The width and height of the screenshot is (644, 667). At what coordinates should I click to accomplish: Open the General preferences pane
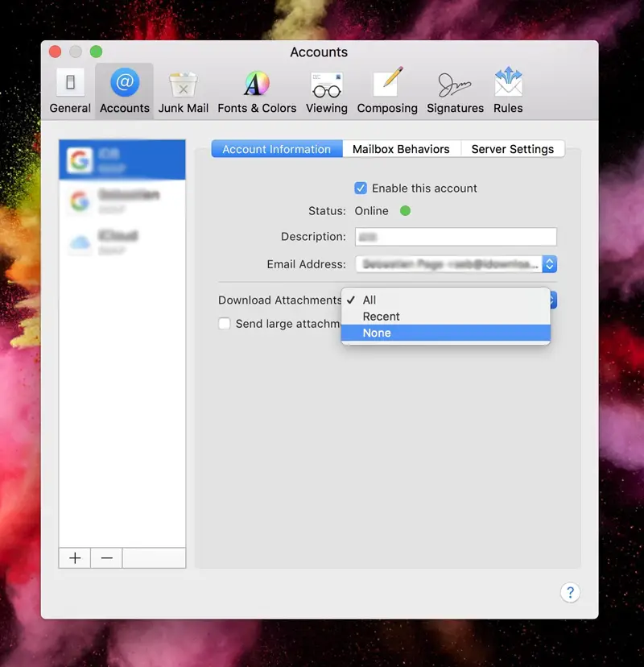[70, 91]
